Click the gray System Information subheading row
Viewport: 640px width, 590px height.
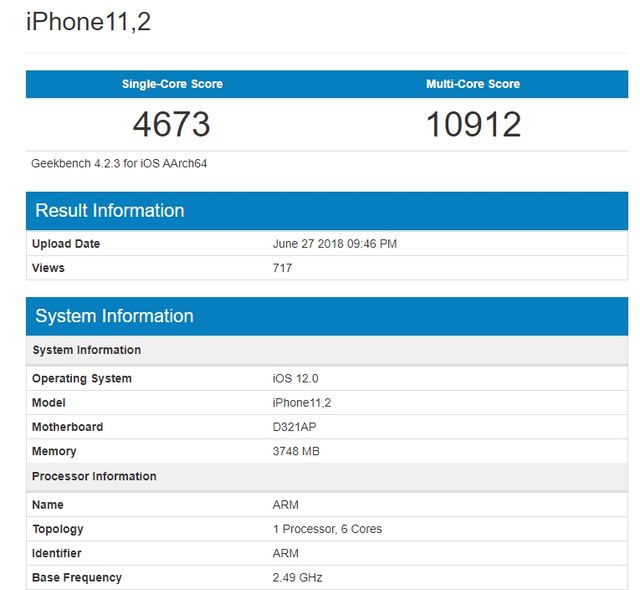click(327, 350)
